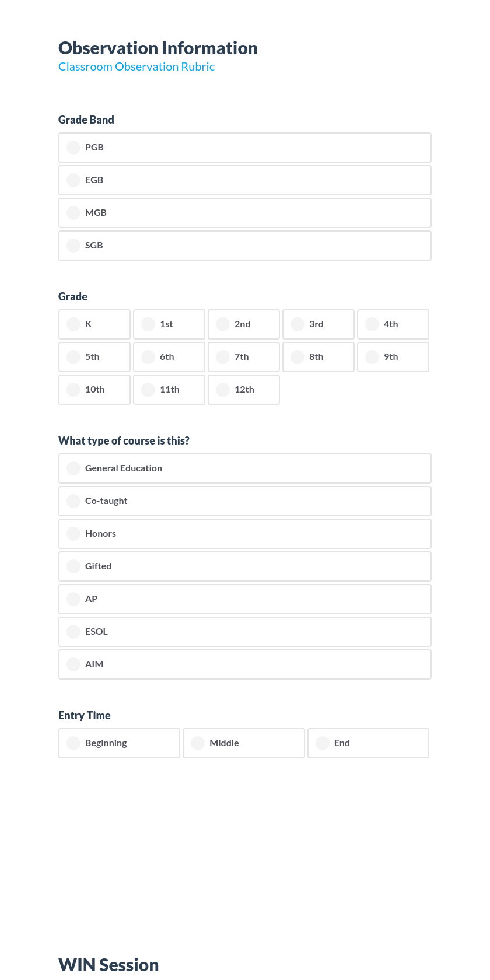Choose SGB under Grade Band
The image size is (490, 980).
pos(245,246)
